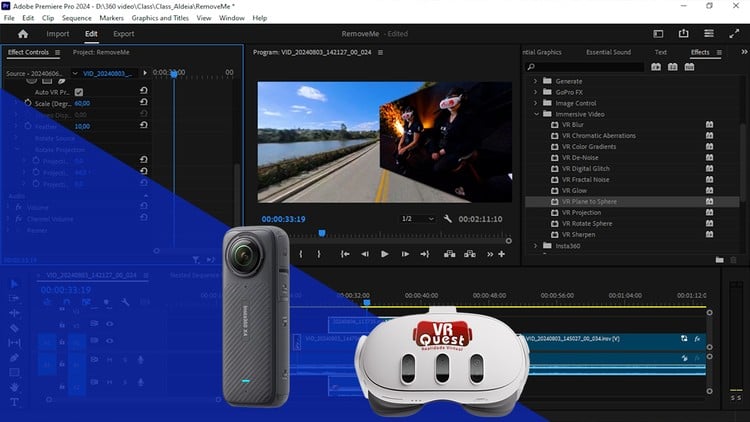Collapse the Immersive Video folder
This screenshot has width=750, height=422.
coord(536,114)
